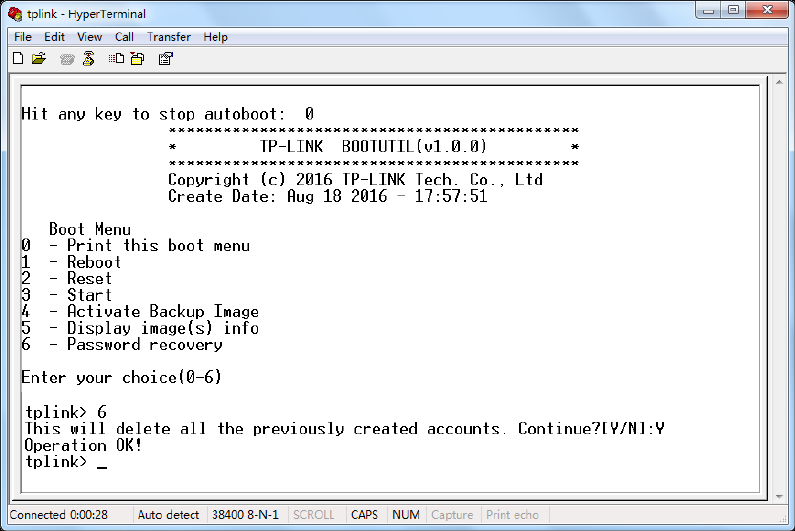Click the 'Password recovery' menu line
The width and height of the screenshot is (795, 531).
(x=122, y=344)
